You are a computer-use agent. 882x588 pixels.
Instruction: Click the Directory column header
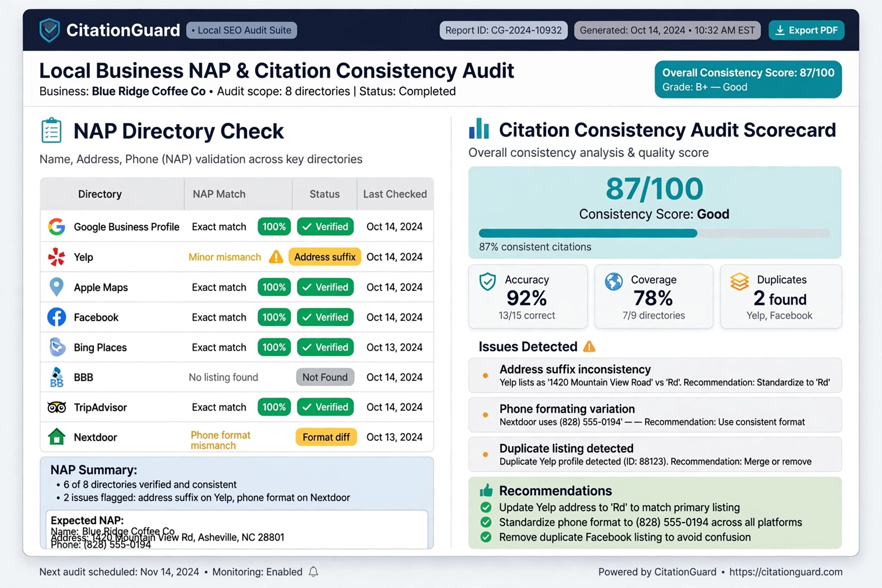tap(100, 194)
